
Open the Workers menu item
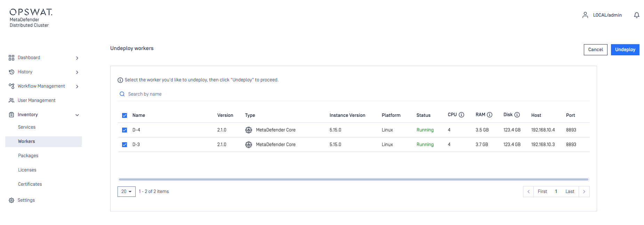coord(43,142)
